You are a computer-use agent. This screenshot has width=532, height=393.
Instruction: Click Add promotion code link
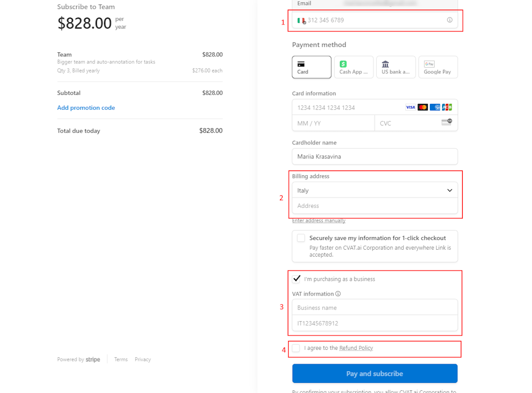click(x=86, y=108)
